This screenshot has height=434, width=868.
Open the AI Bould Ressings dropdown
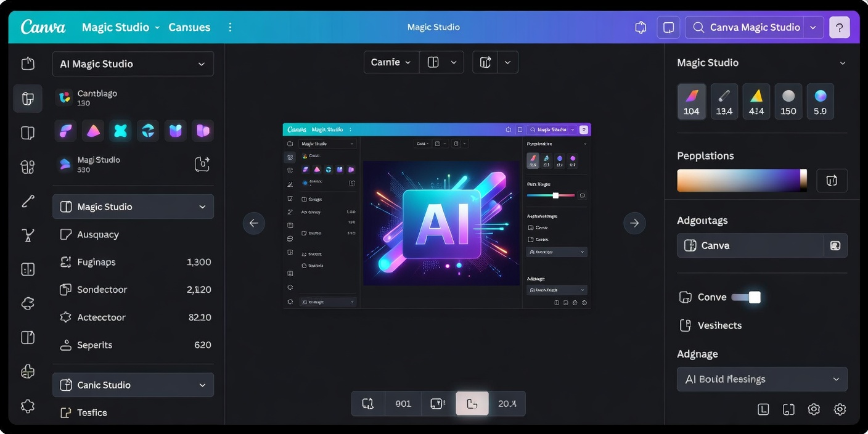coord(762,379)
